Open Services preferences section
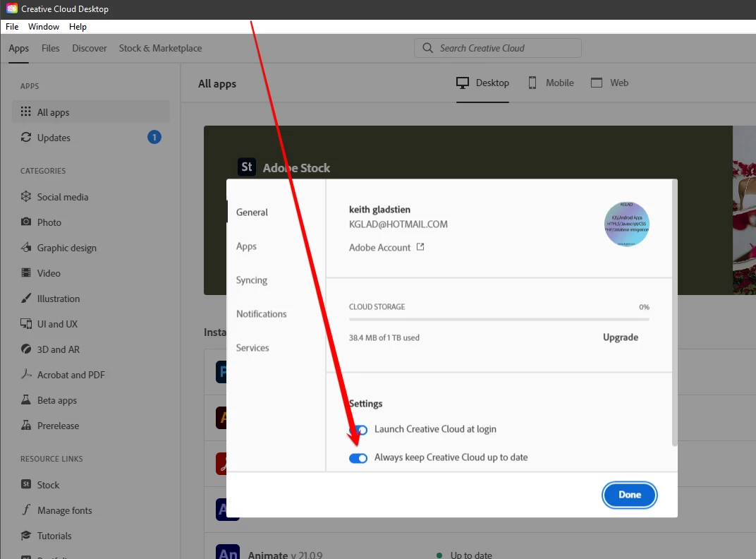 (252, 347)
